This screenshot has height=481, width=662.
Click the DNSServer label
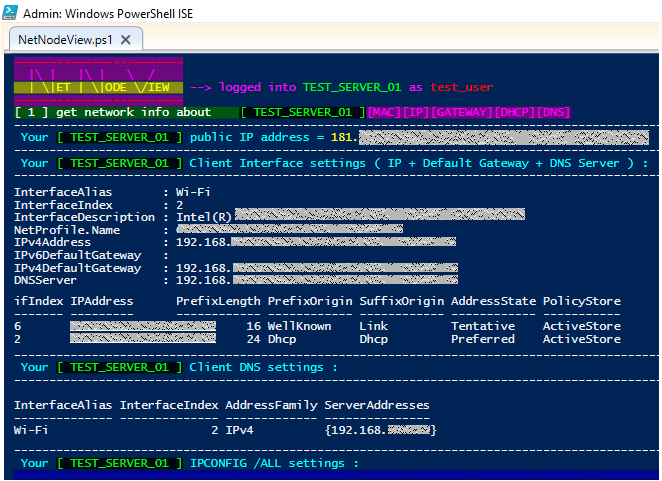click(45, 280)
